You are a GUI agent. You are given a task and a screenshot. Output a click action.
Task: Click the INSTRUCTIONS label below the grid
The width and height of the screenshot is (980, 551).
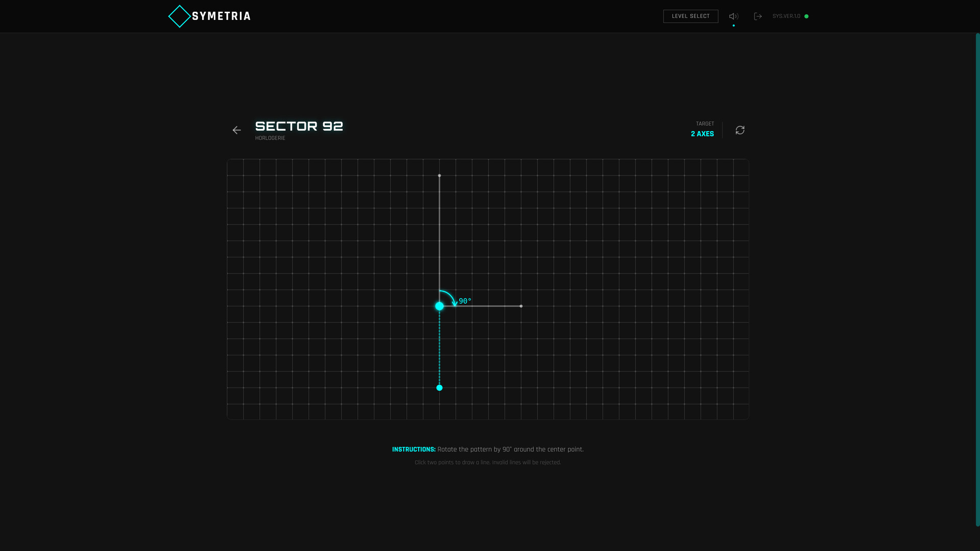tap(413, 449)
